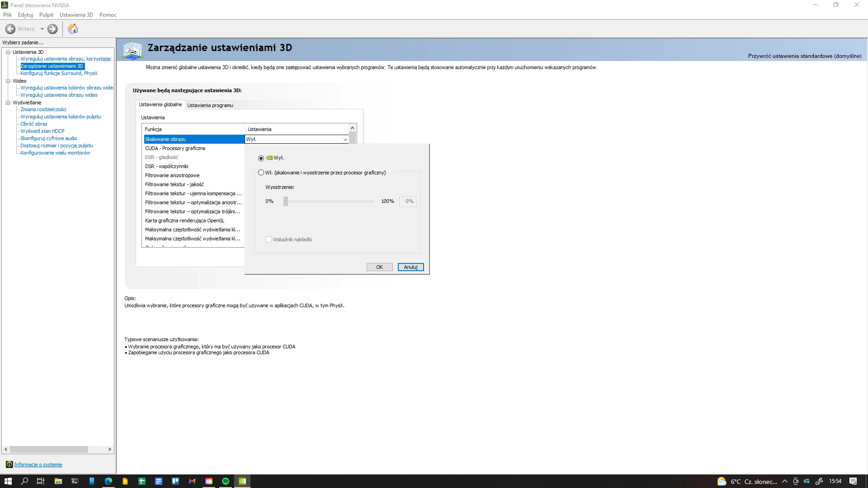Open Trello from the taskbar
The height and width of the screenshot is (488, 868).
click(175, 481)
